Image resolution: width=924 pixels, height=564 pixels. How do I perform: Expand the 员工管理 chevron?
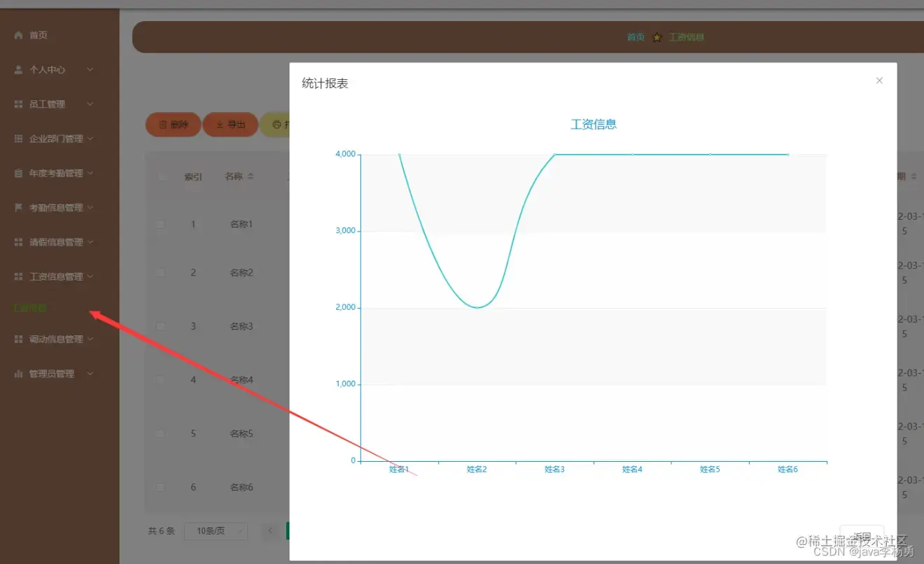[90, 104]
